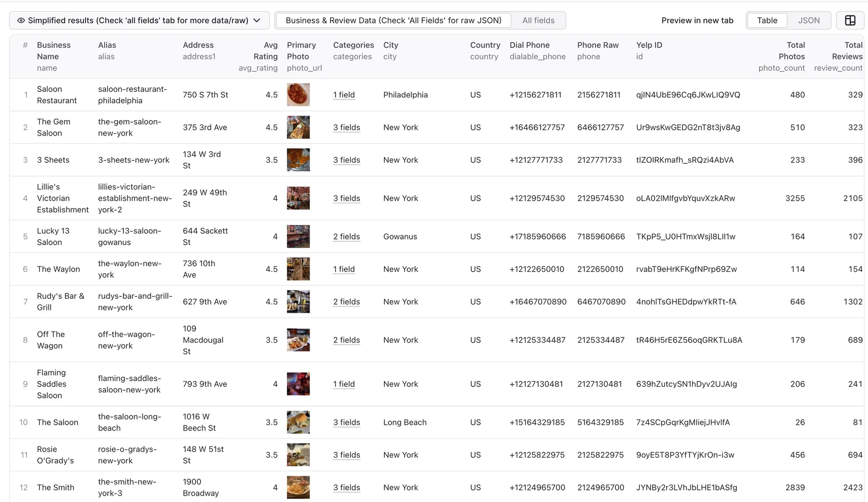Select Total Reviews value 2423
This screenshot has height=502, width=868.
tap(853, 488)
